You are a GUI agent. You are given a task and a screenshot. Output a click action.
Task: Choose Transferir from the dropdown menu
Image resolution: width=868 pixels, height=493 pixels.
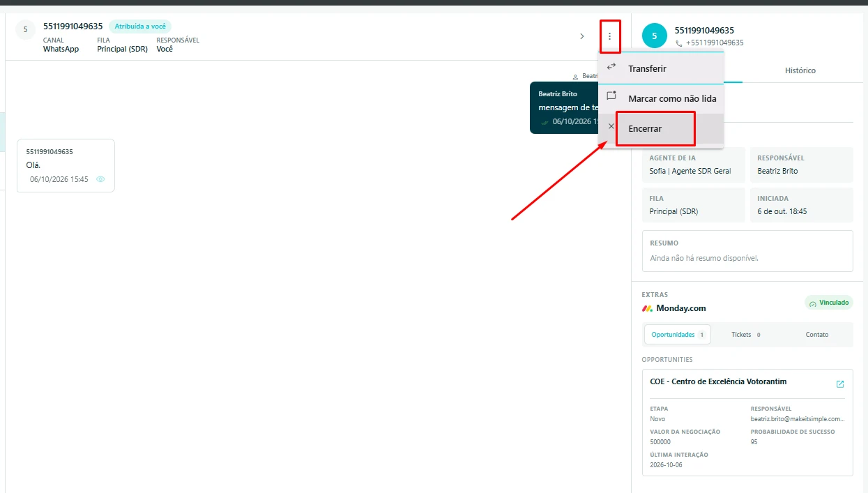(x=661, y=68)
